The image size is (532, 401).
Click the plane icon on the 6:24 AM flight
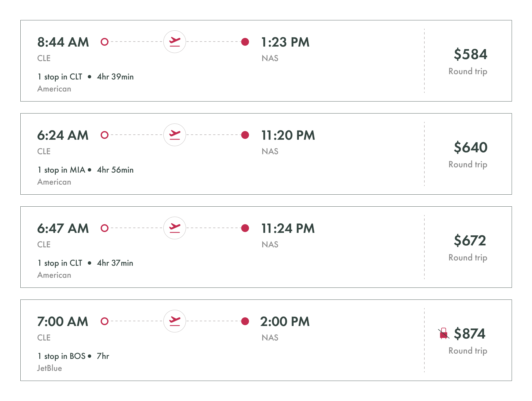coord(175,135)
